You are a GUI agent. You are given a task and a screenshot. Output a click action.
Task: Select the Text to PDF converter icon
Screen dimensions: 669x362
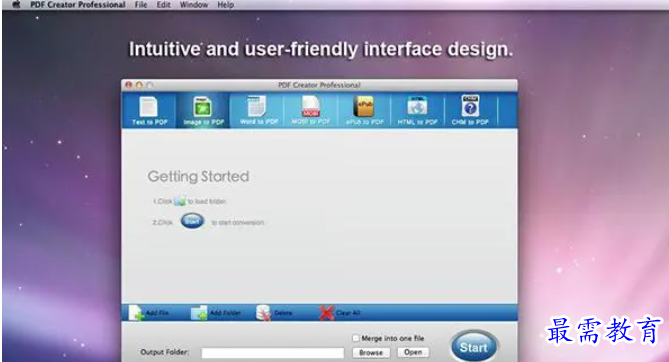tap(149, 110)
